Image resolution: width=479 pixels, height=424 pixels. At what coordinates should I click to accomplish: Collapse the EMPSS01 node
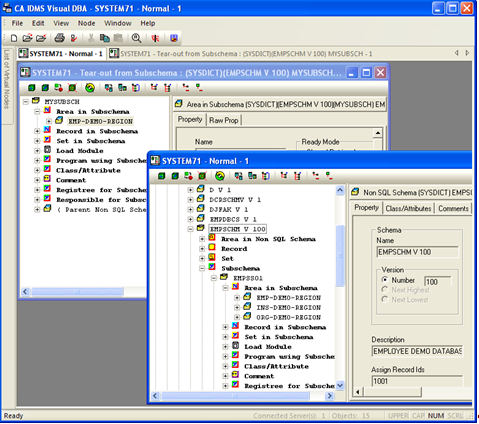pos(214,278)
